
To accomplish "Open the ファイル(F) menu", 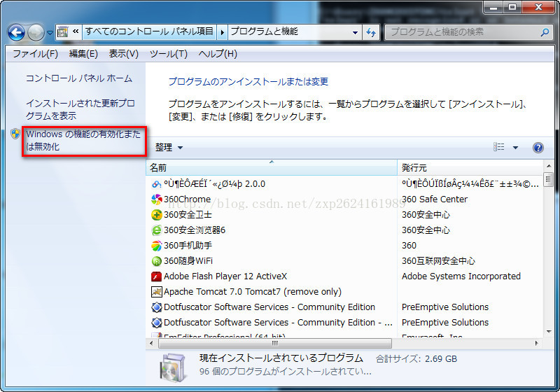I will click(36, 54).
